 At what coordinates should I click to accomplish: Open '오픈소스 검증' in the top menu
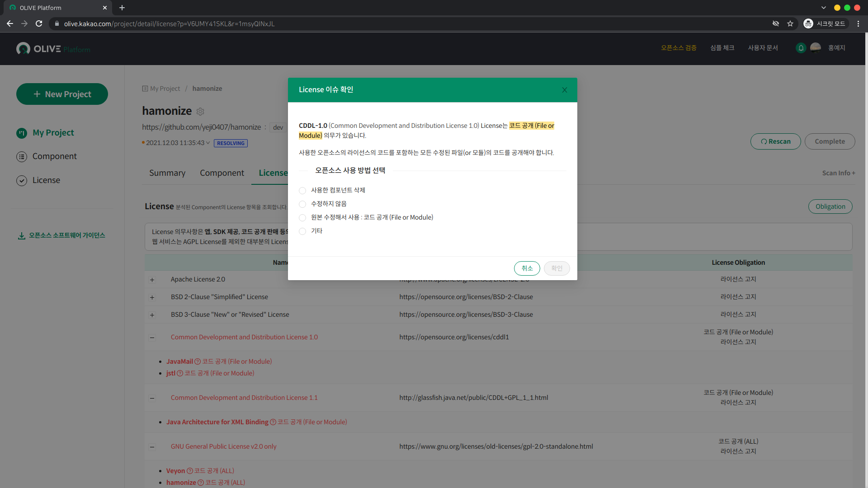click(x=678, y=48)
